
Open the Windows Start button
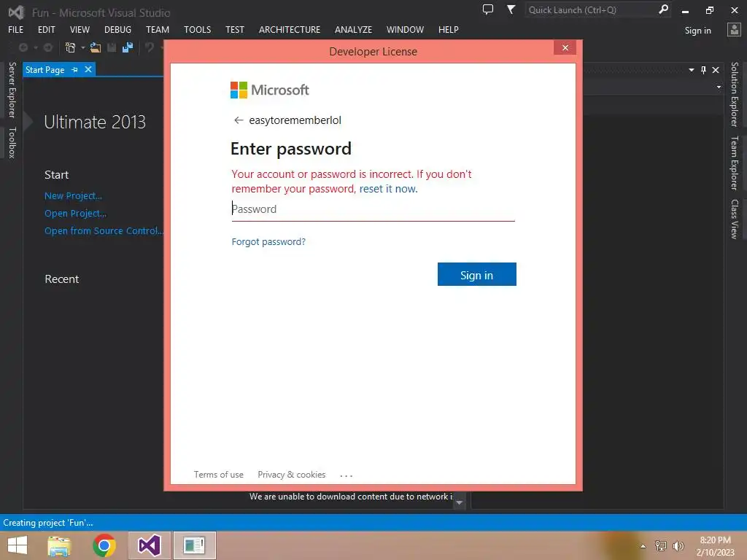(18, 545)
